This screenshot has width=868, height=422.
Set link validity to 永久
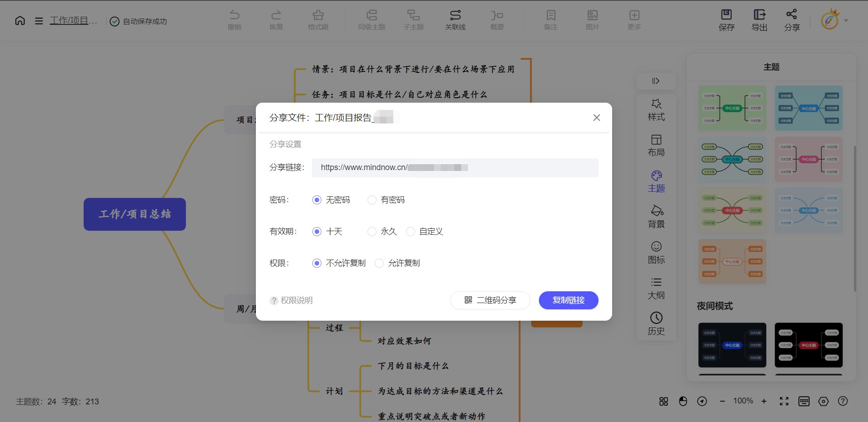tap(372, 232)
